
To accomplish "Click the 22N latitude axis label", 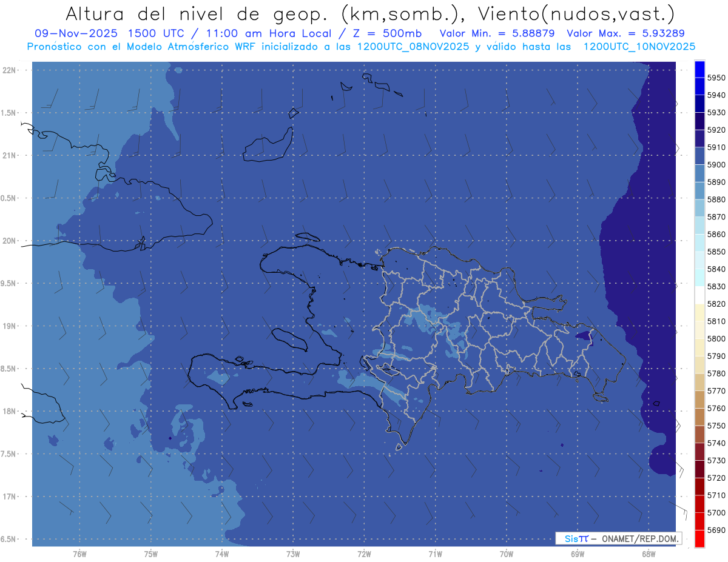I will point(8,70).
